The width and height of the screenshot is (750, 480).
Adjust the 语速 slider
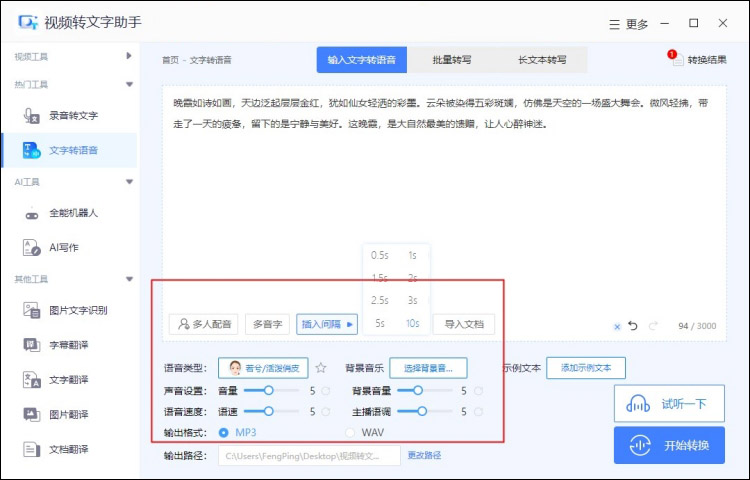(x=271, y=411)
